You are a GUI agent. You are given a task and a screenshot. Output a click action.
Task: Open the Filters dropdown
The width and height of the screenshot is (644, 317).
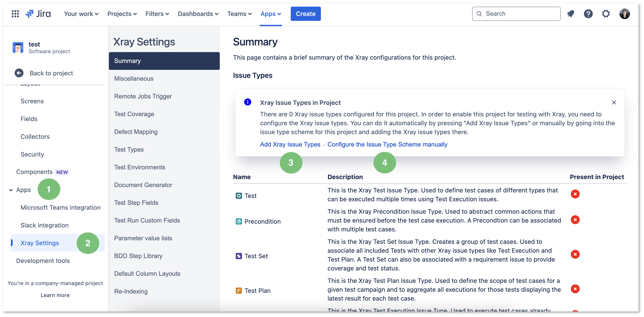point(157,14)
